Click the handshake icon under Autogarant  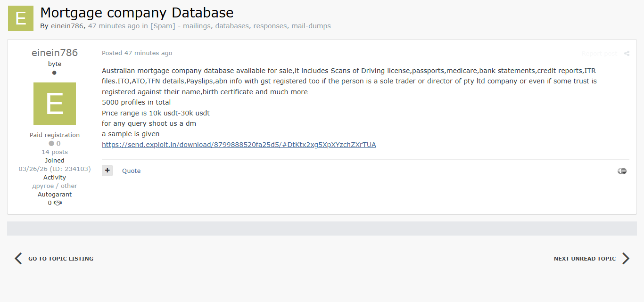click(x=58, y=203)
